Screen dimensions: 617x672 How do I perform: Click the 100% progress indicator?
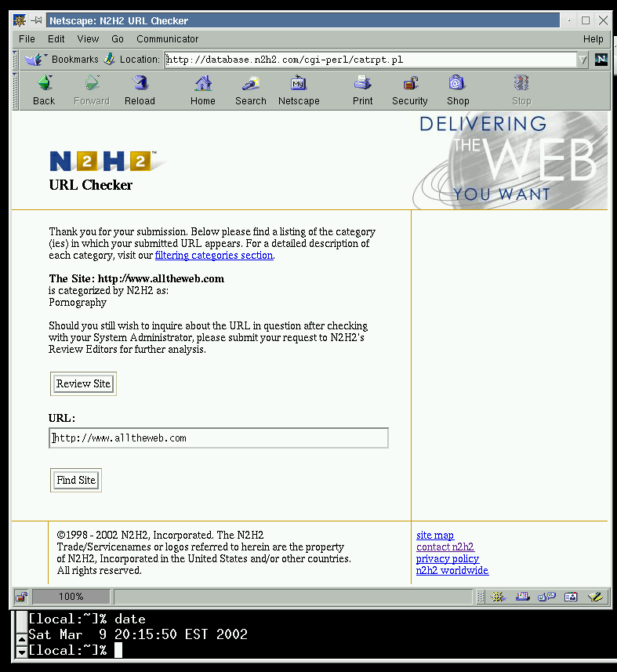point(71,596)
